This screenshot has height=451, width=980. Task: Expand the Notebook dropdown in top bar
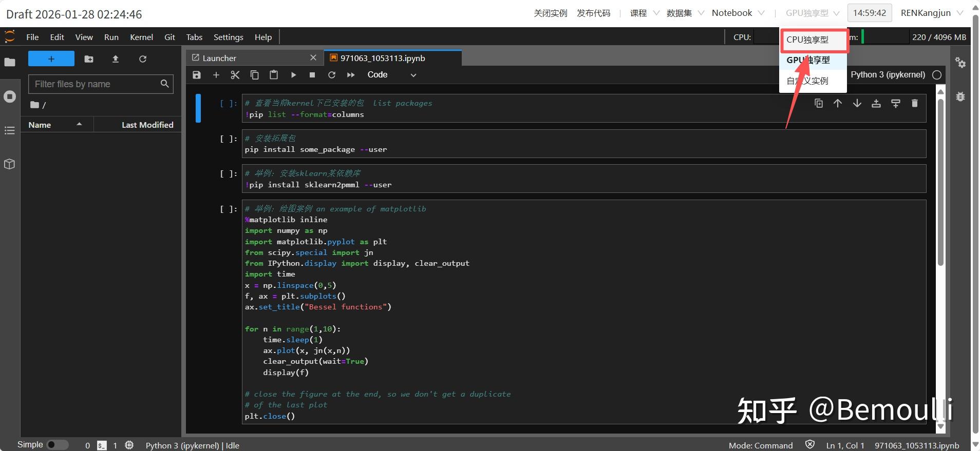738,13
